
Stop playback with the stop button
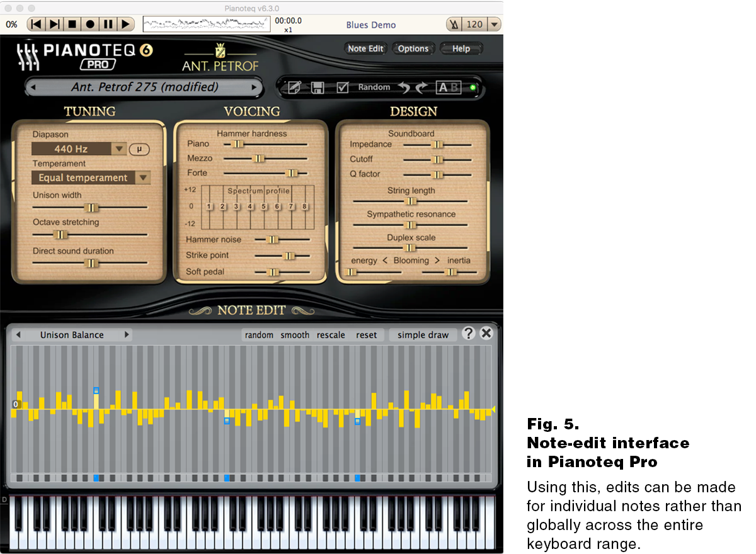pos(71,24)
